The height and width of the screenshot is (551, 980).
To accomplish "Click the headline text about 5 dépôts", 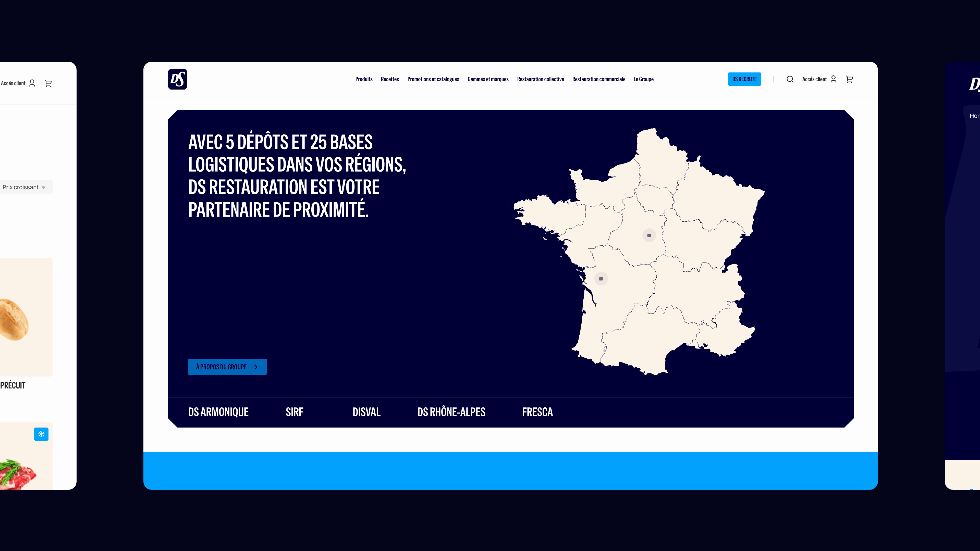I will coord(297,176).
